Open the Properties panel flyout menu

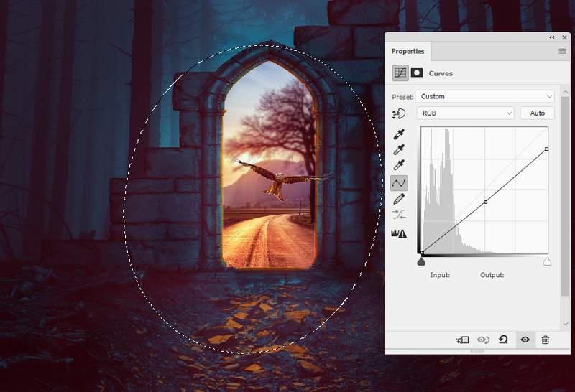(562, 51)
